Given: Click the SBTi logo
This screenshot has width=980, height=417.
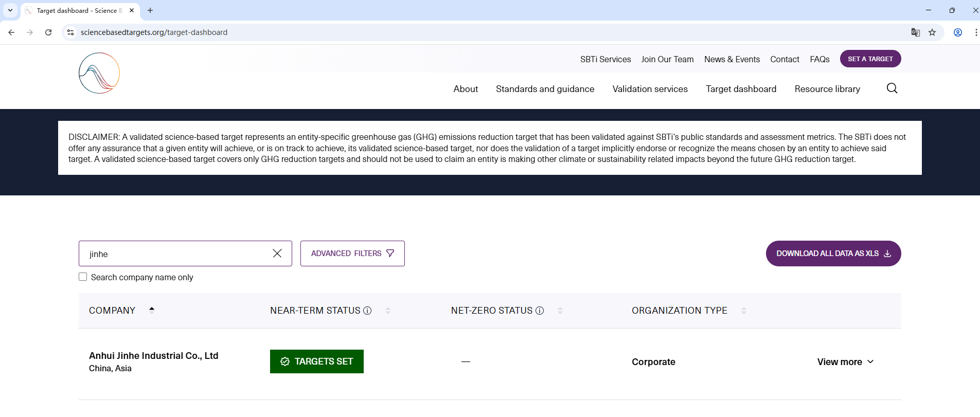Looking at the screenshot, I should 99,73.
